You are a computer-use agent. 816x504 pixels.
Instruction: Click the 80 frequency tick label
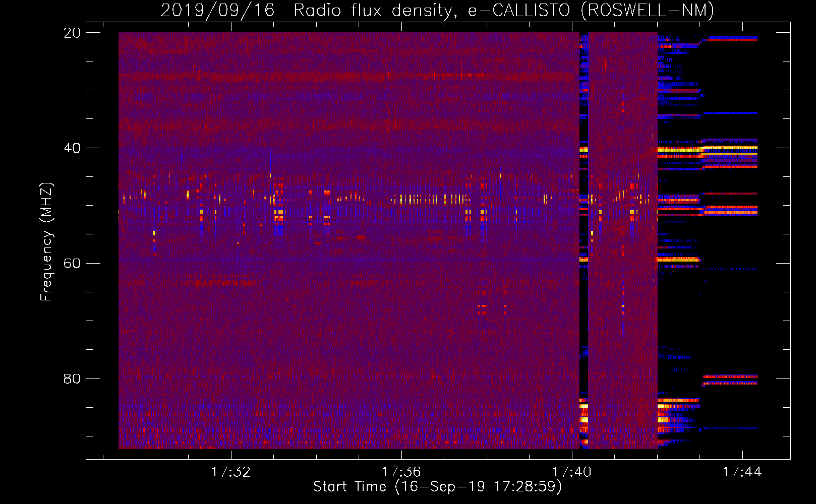[72, 379]
